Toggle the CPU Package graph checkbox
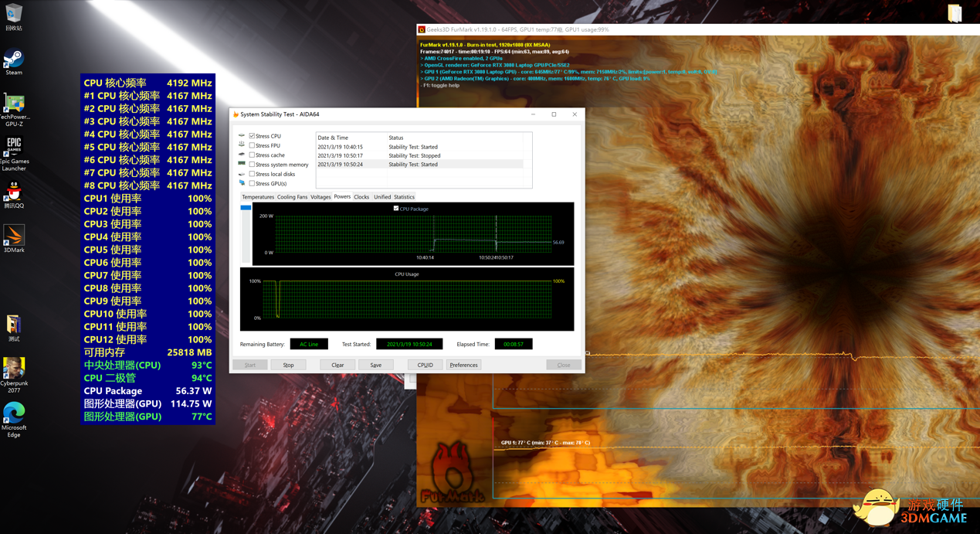The width and height of the screenshot is (980, 534). coord(396,209)
